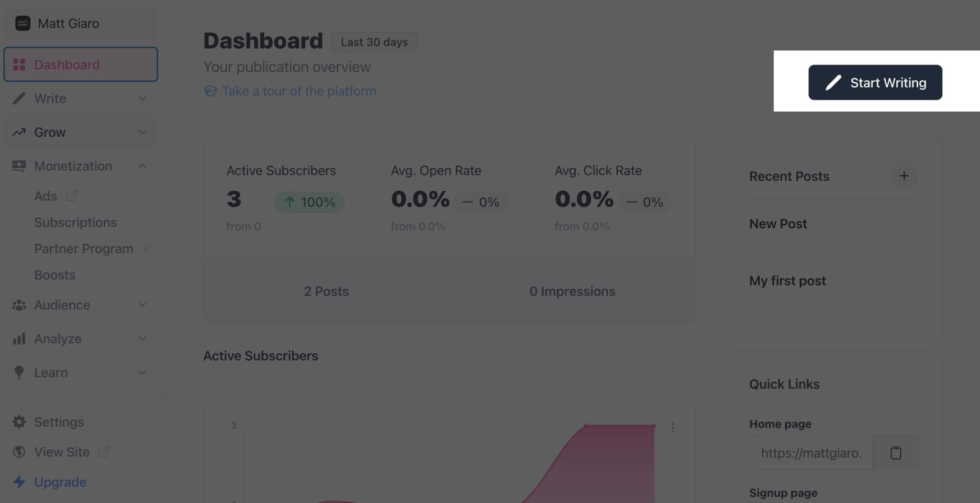
Task: Go to Subscriptions in the sidebar
Action: click(x=76, y=222)
